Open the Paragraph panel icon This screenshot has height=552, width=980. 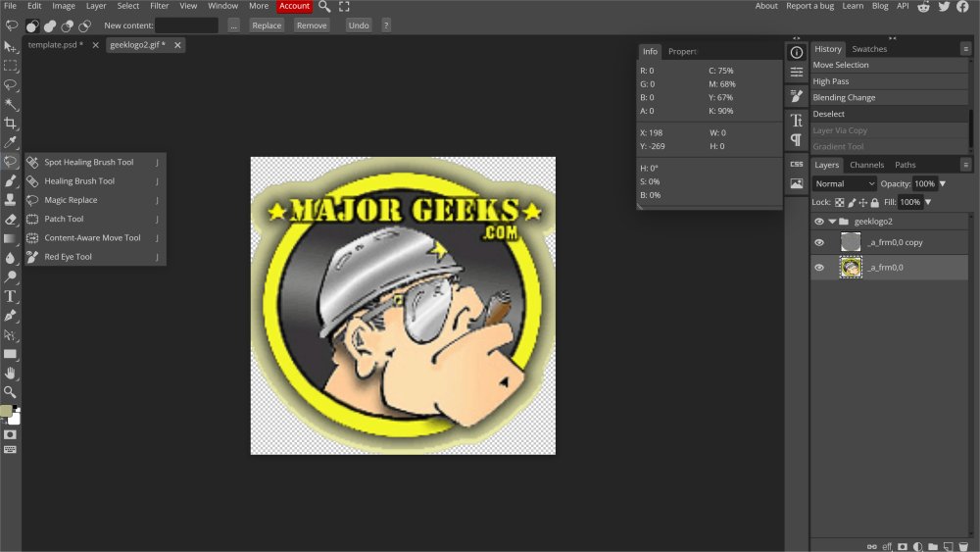click(x=796, y=140)
